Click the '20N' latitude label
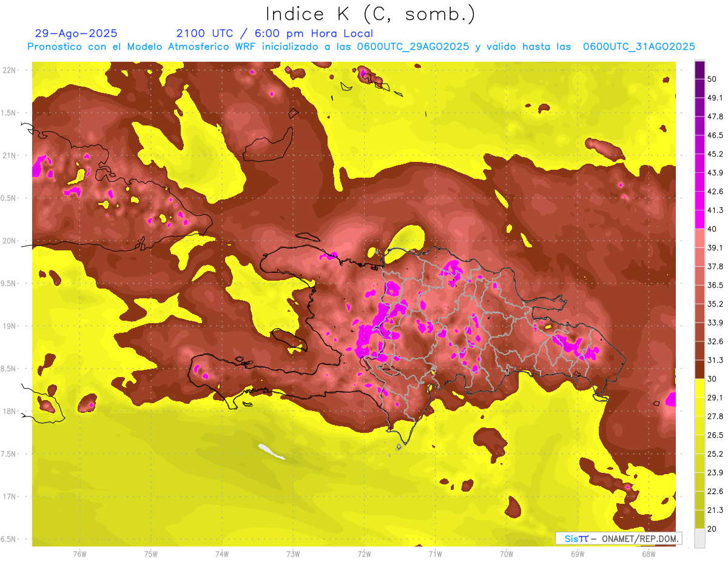The image size is (728, 562). (9, 241)
